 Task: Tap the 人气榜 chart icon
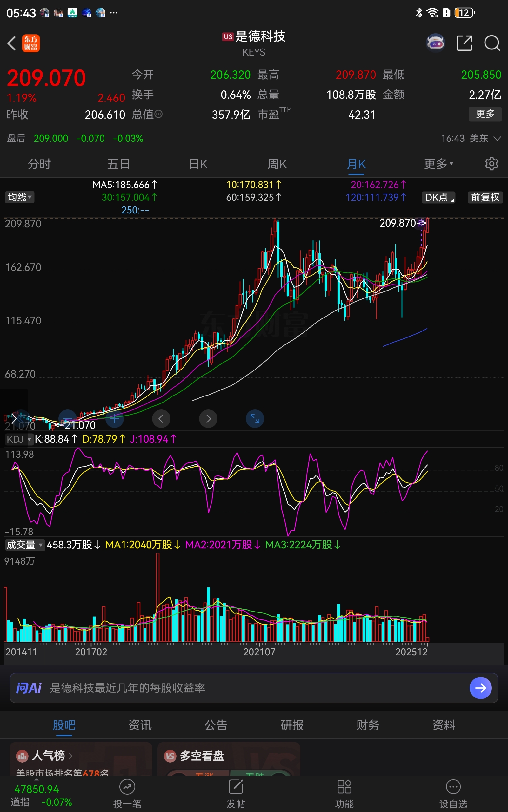22,756
